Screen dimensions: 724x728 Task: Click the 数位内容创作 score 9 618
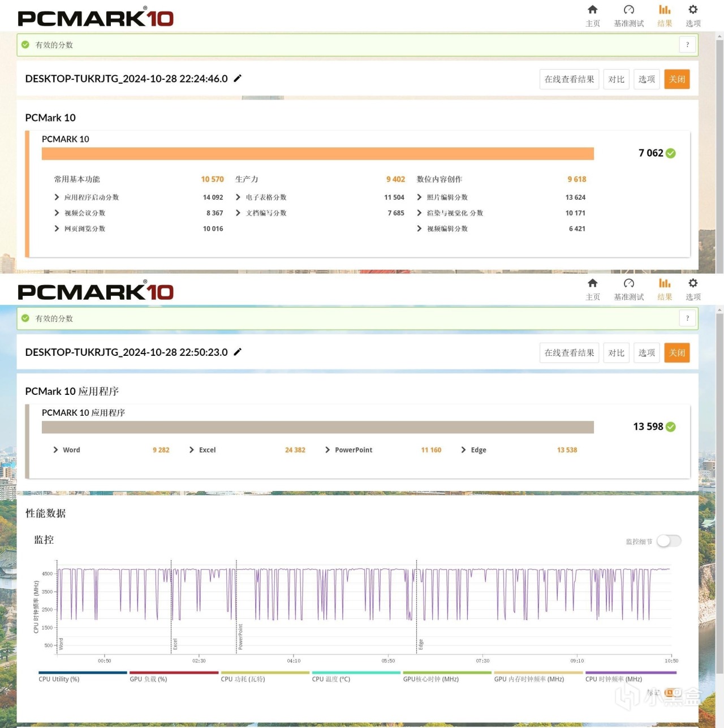(577, 179)
